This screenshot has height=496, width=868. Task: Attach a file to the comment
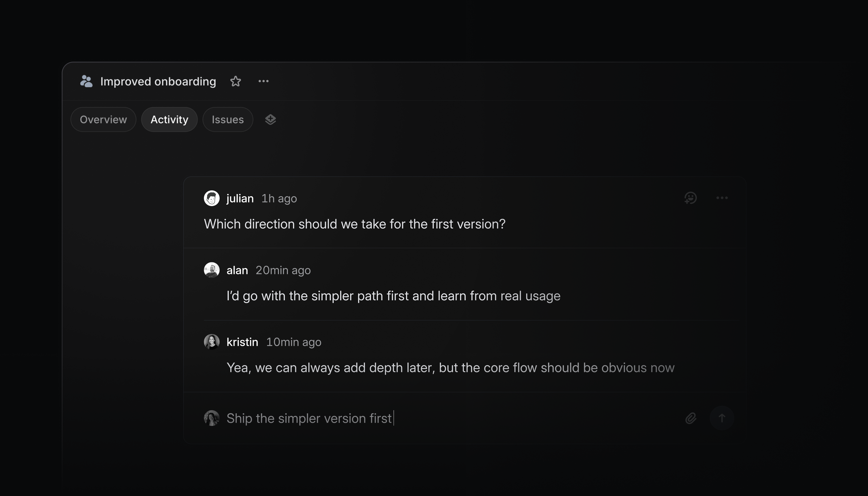click(691, 418)
